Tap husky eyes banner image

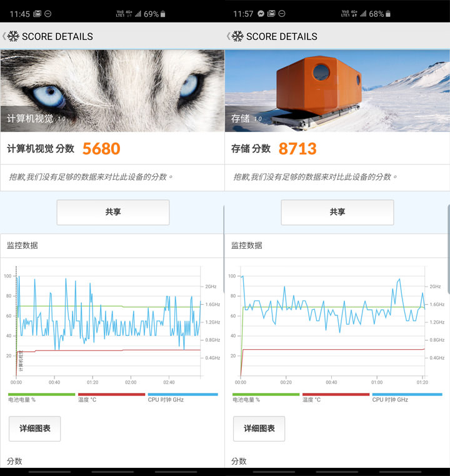[112, 91]
